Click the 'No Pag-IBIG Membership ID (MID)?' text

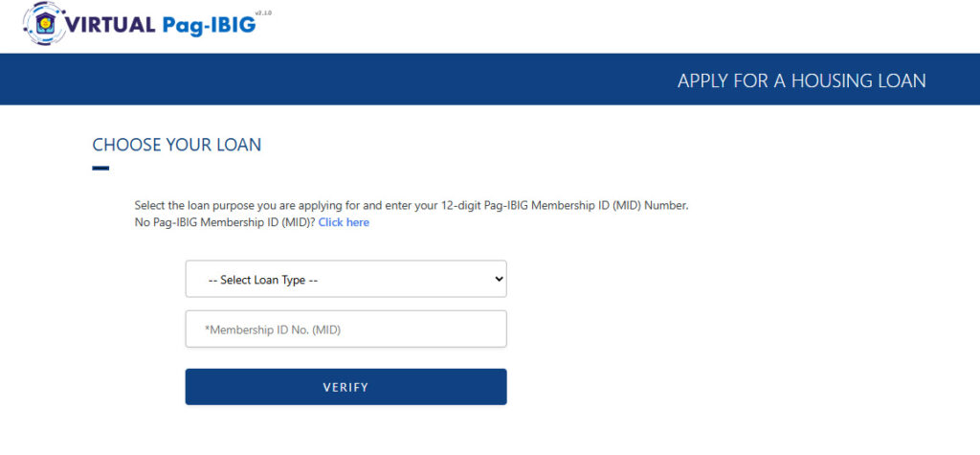(225, 222)
